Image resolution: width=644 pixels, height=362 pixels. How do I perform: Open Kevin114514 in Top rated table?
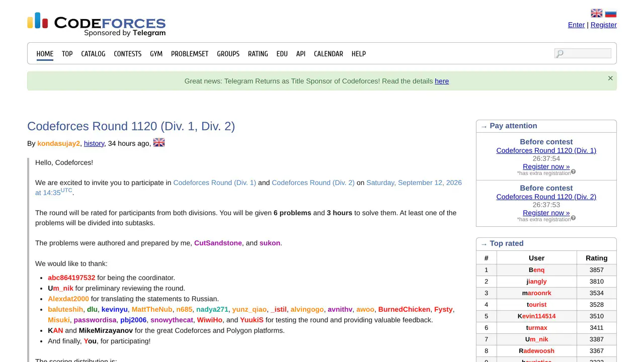click(537, 316)
